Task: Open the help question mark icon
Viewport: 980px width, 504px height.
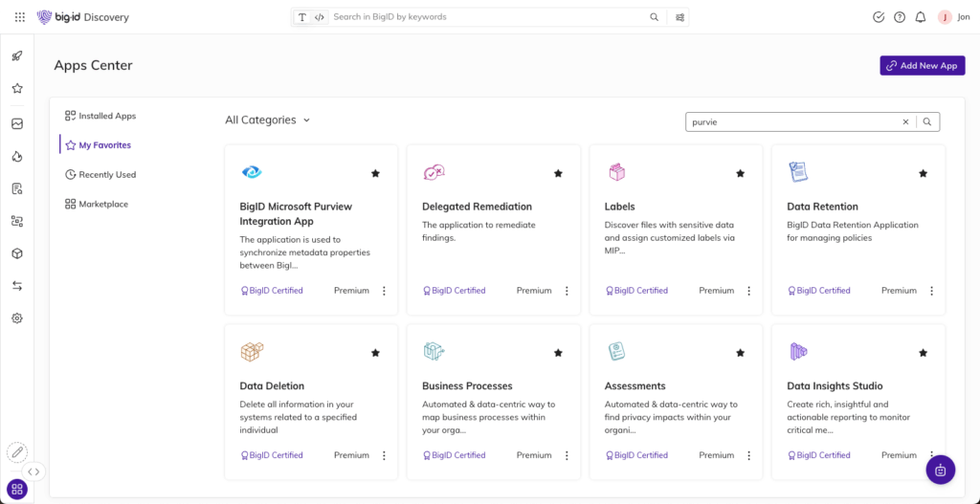Action: (900, 17)
